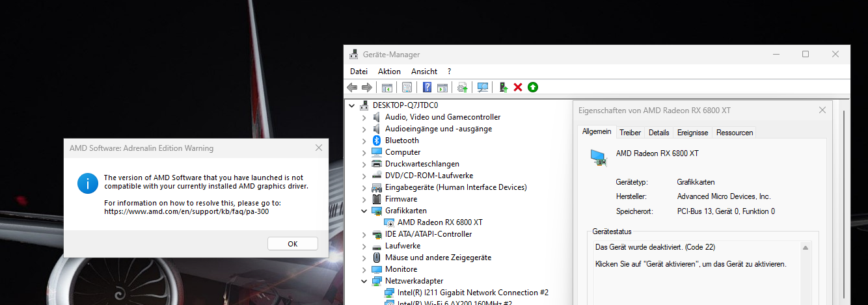Click the Druckwarteschlangen printer icon
868x305 pixels.
coord(377,164)
